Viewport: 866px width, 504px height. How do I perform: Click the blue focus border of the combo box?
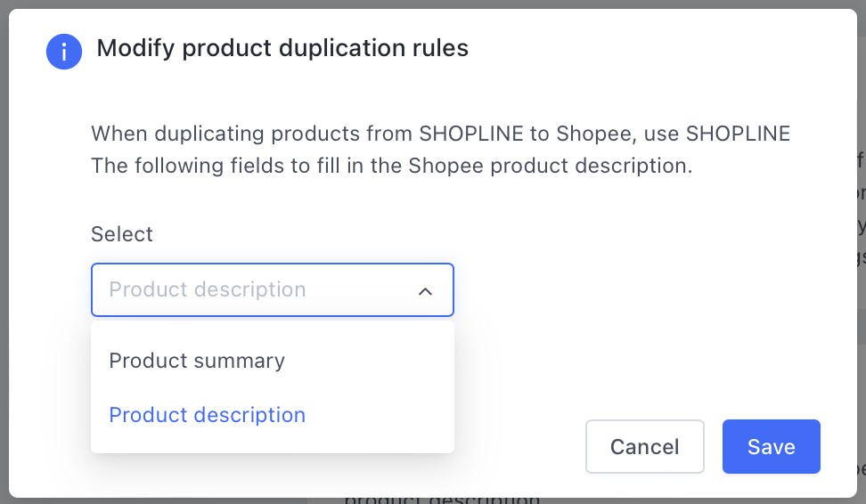(273, 264)
